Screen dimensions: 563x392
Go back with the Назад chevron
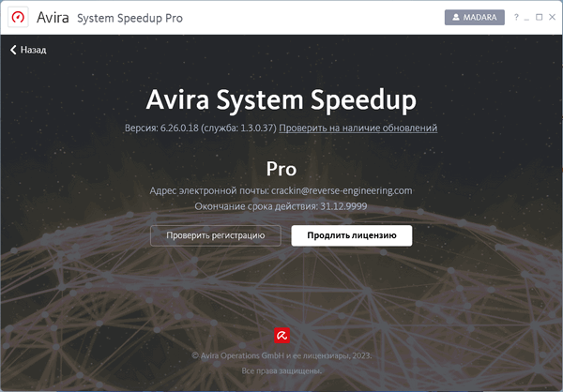28,50
